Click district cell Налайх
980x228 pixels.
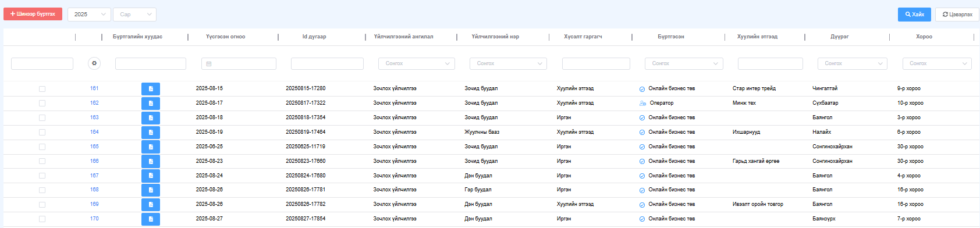822,132
